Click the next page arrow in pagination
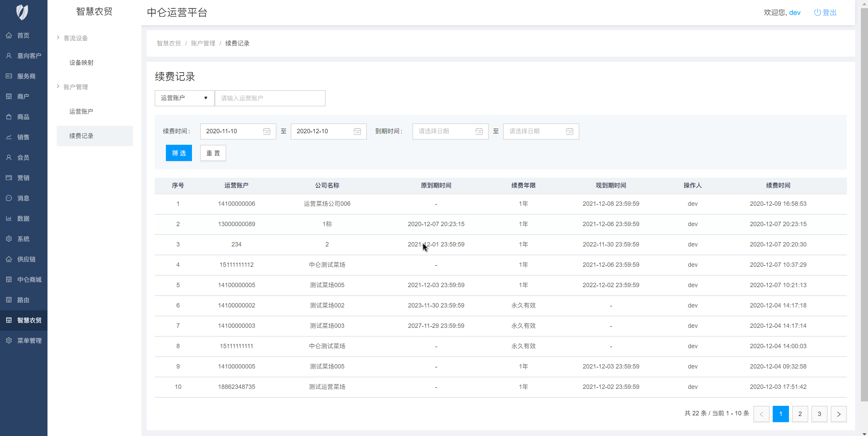Screen dimensions: 868x436 pos(838,414)
